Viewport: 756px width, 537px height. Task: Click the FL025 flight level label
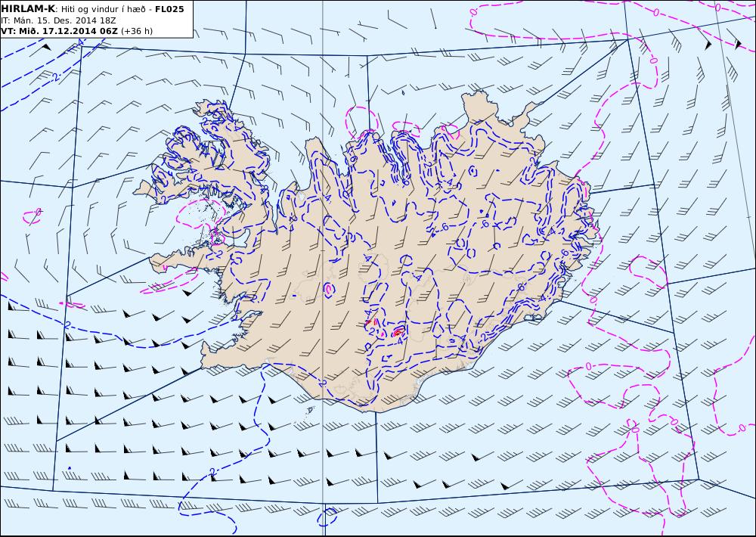(169, 9)
